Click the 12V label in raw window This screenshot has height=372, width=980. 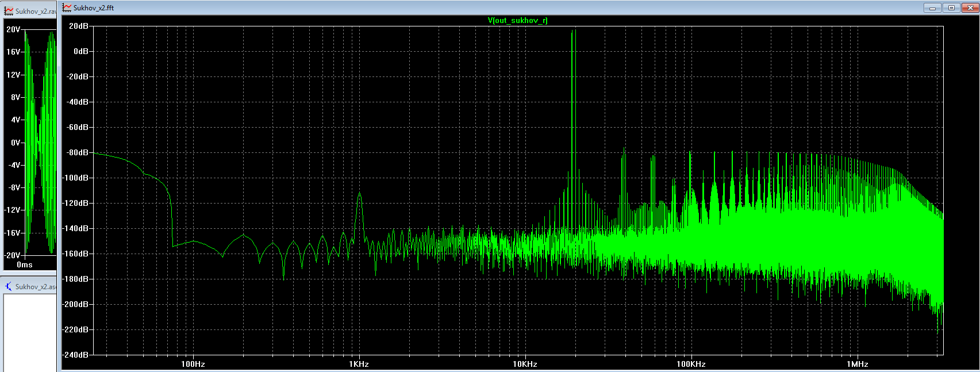coord(13,75)
